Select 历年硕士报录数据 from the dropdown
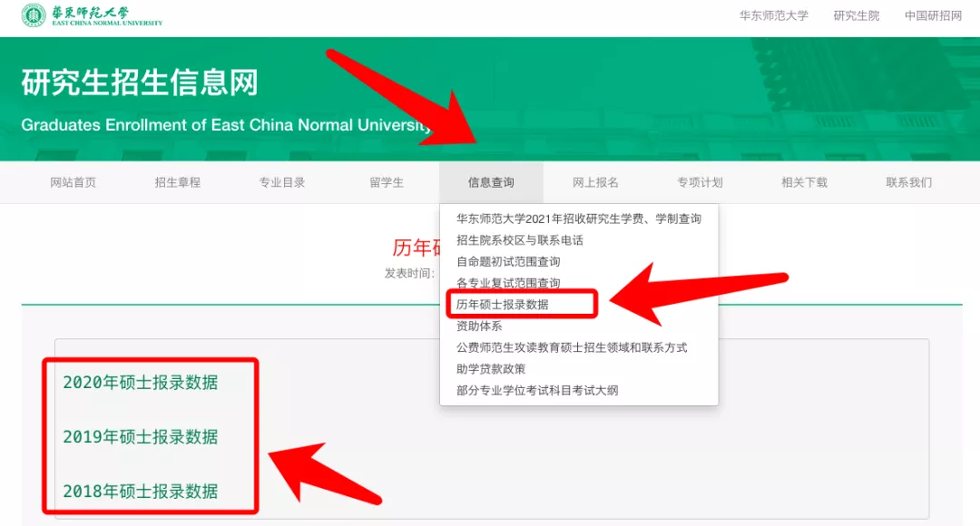The height and width of the screenshot is (526, 980). pyautogui.click(x=505, y=304)
